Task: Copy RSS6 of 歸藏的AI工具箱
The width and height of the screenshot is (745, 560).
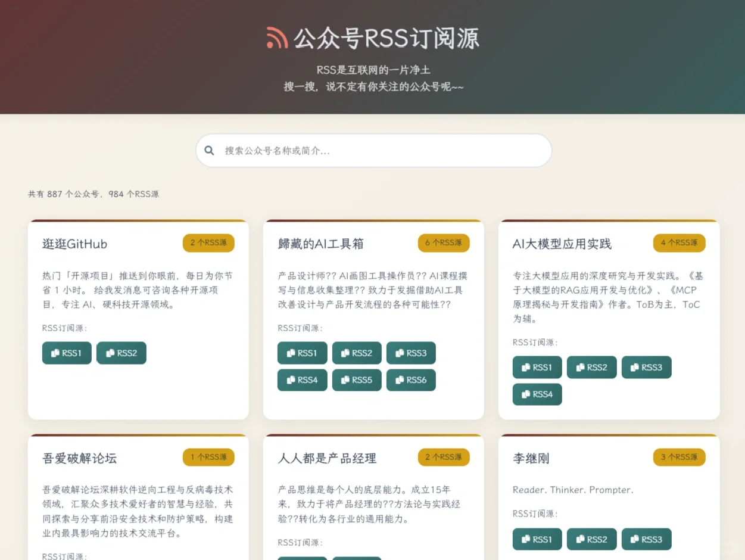Action: point(411,380)
